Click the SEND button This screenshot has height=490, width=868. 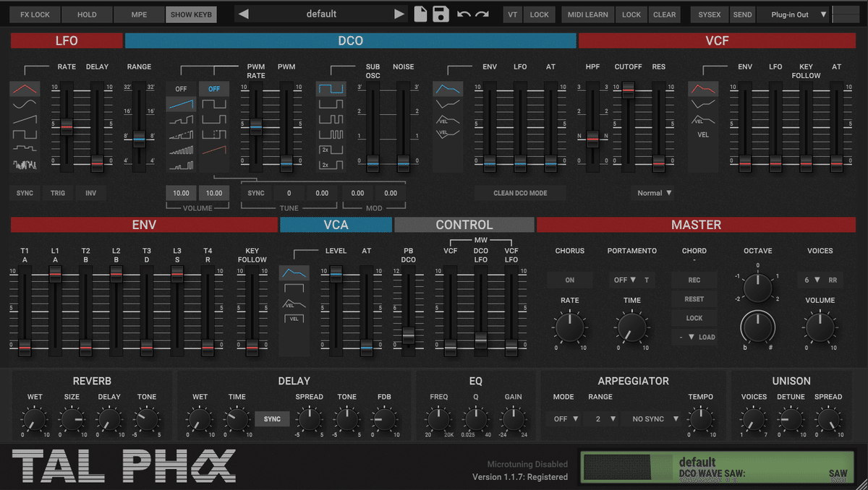[x=742, y=14]
